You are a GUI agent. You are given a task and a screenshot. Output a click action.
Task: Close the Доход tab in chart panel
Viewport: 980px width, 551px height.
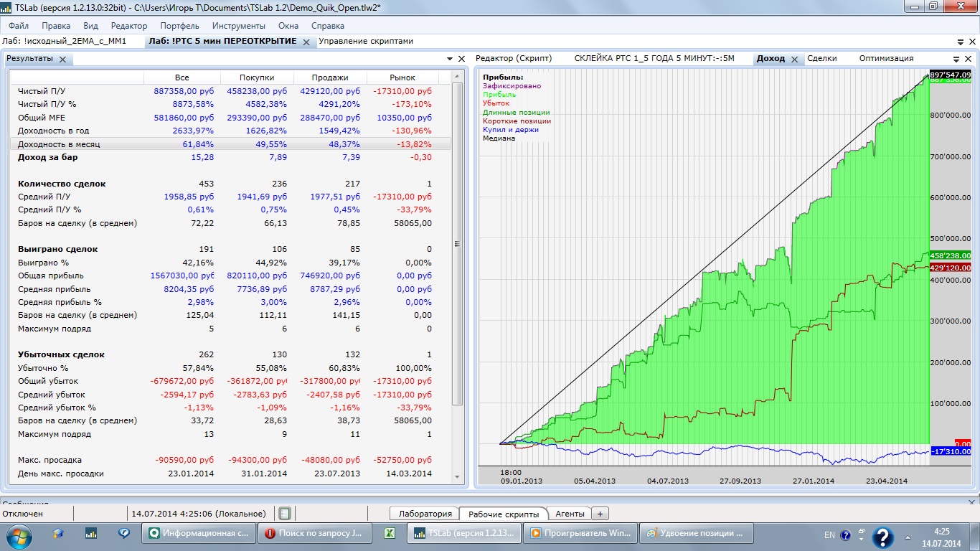(795, 60)
